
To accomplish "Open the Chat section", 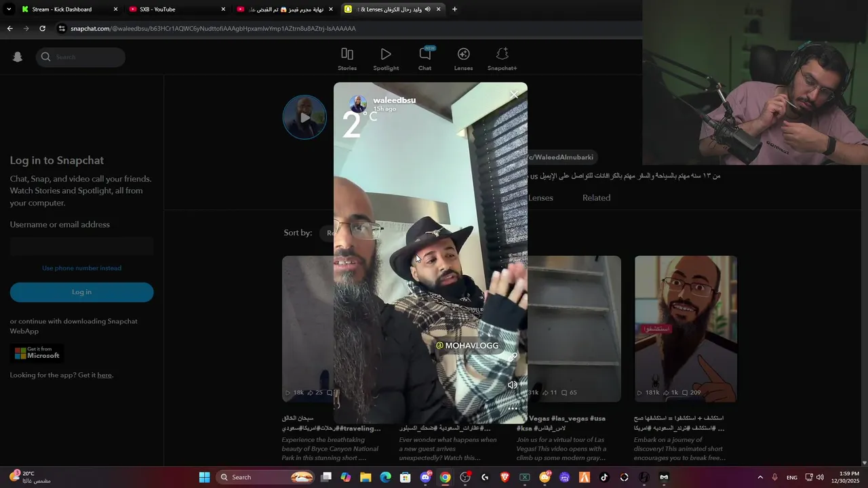I will click(425, 59).
